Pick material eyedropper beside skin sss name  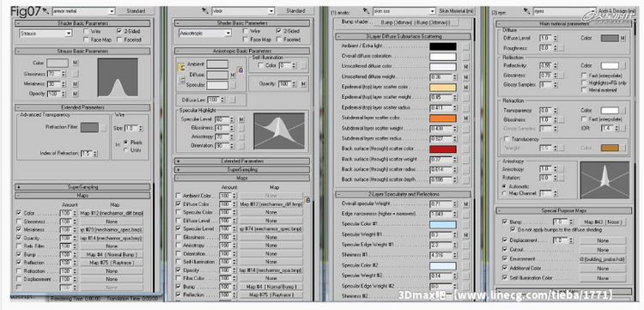[x=367, y=11]
